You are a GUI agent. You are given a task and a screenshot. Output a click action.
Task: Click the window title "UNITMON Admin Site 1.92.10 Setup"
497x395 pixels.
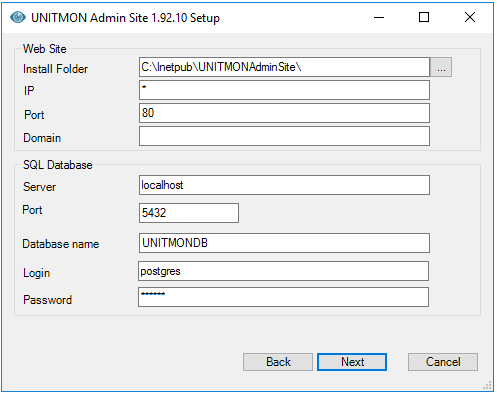[125, 18]
